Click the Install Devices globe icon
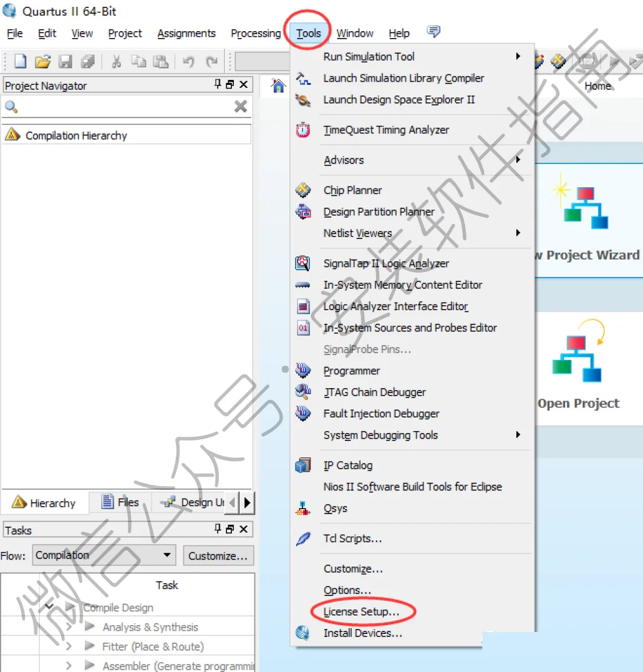This screenshot has width=643, height=672. (303, 633)
